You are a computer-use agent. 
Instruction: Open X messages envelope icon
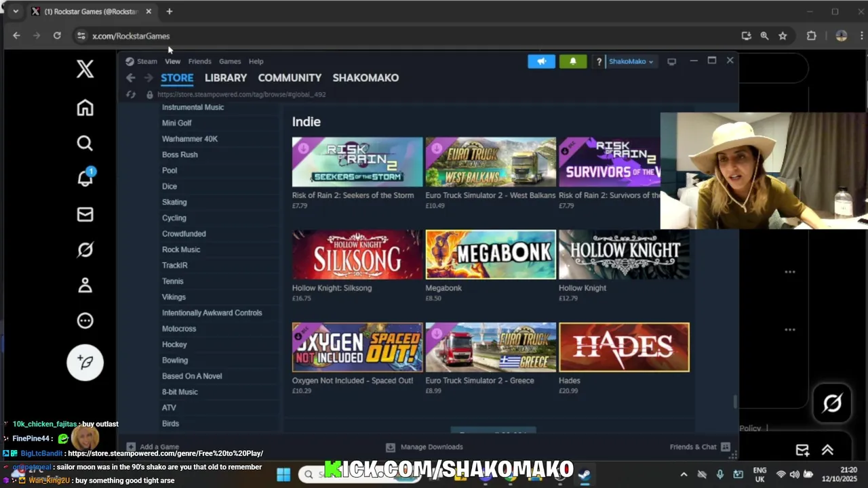(85, 214)
